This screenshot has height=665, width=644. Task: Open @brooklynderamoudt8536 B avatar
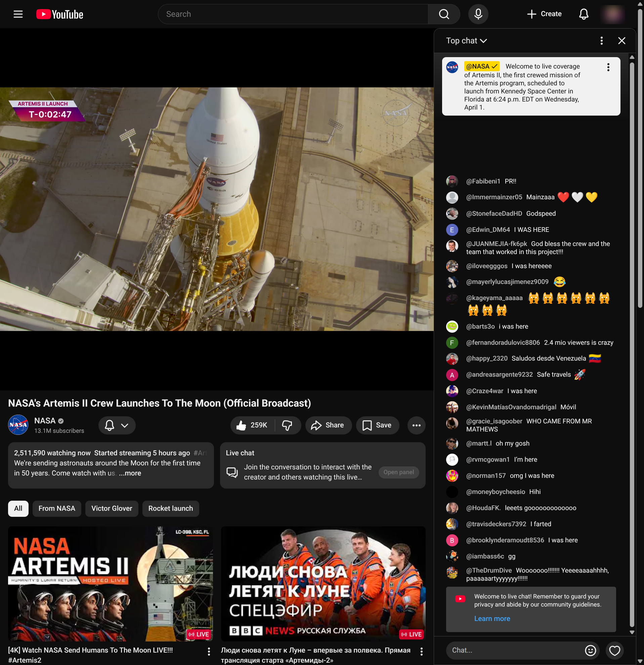pyautogui.click(x=452, y=540)
